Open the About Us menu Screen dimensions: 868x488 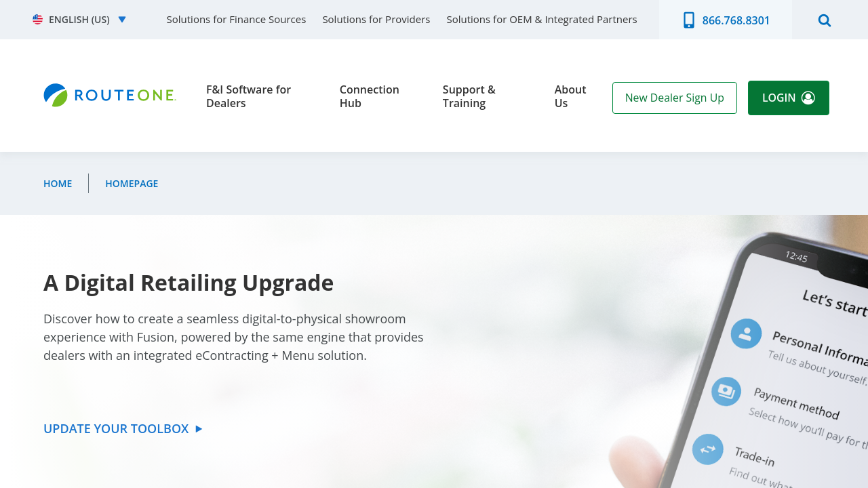[x=570, y=96]
